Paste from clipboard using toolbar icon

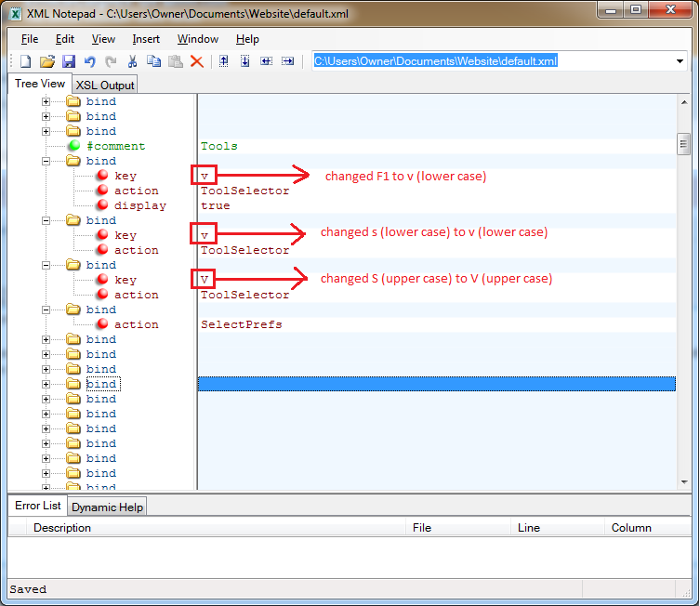point(176,61)
